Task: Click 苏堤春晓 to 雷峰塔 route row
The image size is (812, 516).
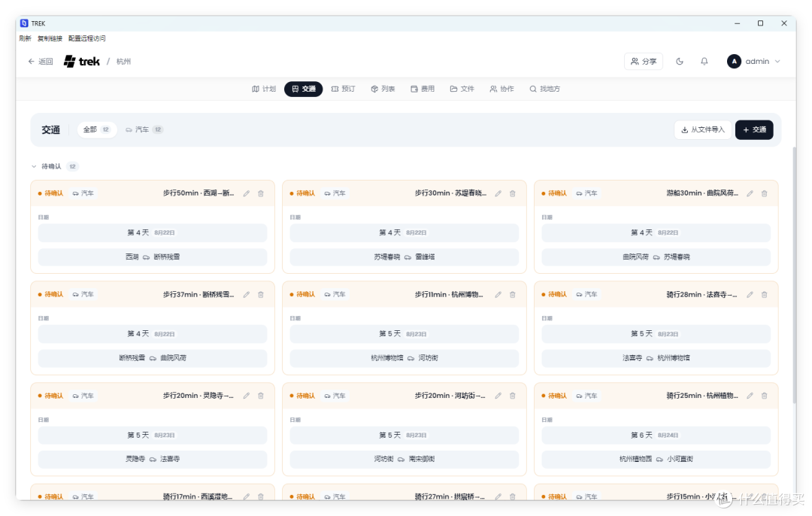Action: coord(404,257)
